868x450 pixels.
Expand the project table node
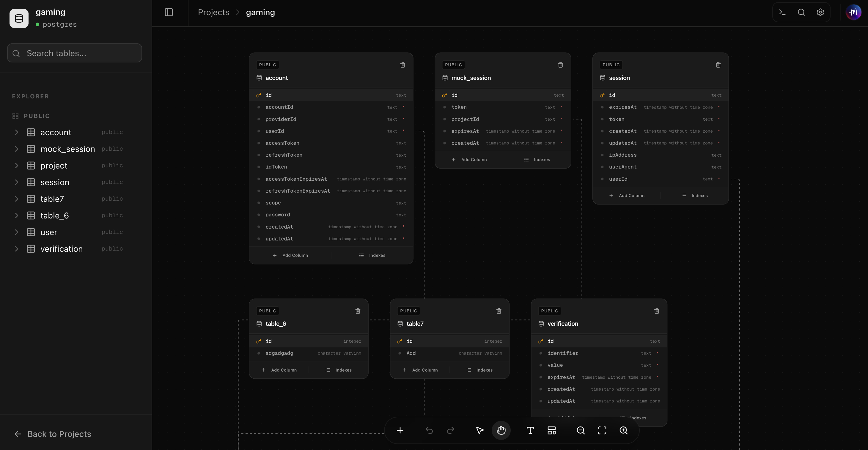pos(17,166)
